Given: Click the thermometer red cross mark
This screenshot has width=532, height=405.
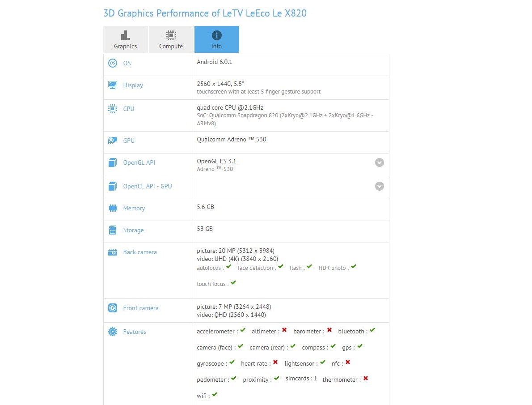Looking at the screenshot, I should click(x=366, y=378).
